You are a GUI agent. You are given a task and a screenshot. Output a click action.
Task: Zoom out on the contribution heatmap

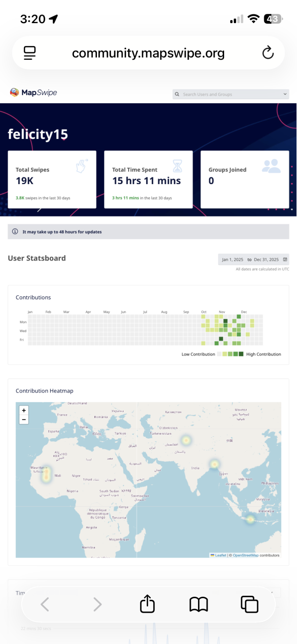(x=24, y=420)
